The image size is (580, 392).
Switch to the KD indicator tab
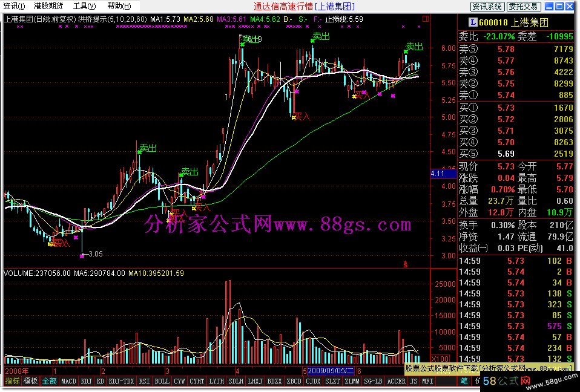coord(100,381)
